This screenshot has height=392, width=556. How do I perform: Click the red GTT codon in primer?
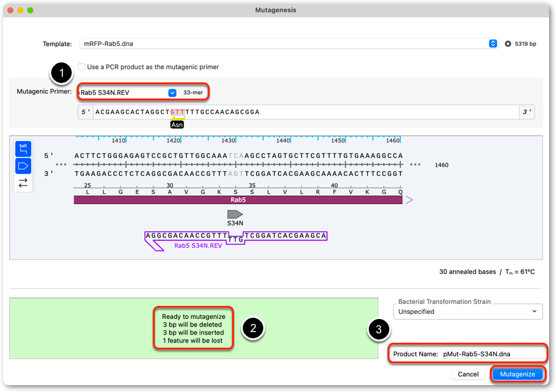tap(177, 112)
